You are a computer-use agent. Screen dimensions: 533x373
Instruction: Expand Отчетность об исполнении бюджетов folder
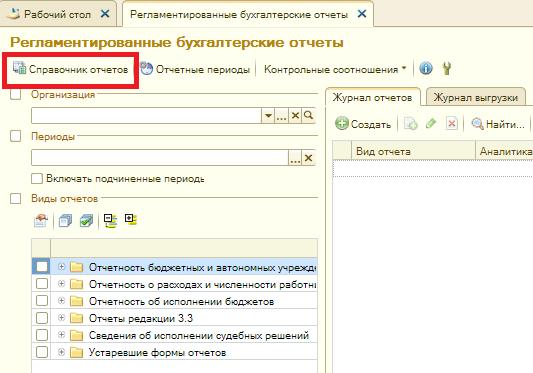click(x=61, y=301)
